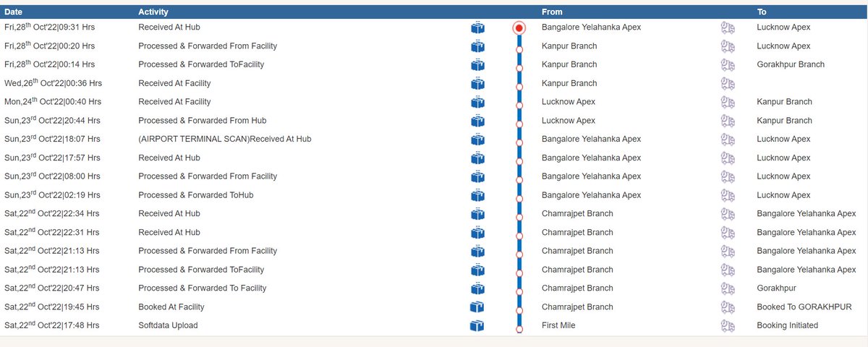Click Booked To GORAKHPUR text
Screen dimensions: 868x347
804,307
